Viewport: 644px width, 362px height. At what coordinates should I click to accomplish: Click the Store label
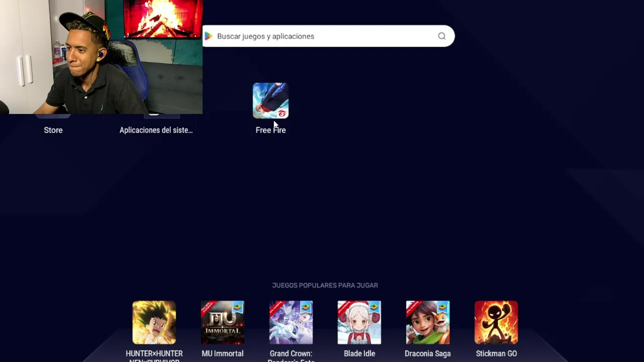coord(53,130)
